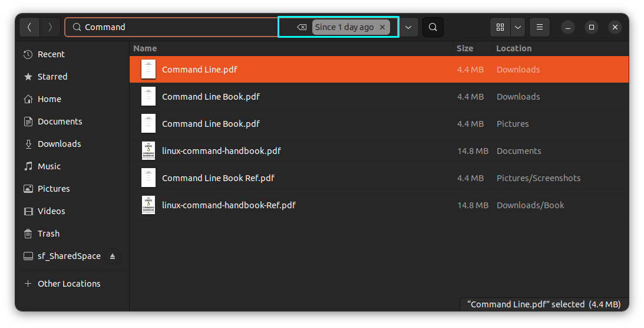Sort the list by Size column
This screenshot has height=328, width=644.
[465, 48]
